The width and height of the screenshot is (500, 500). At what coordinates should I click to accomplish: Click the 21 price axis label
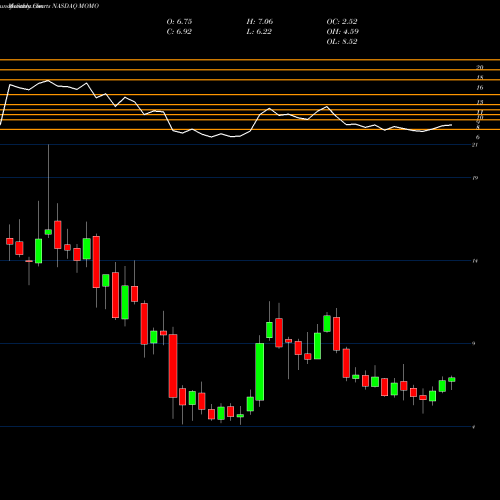click(475, 145)
